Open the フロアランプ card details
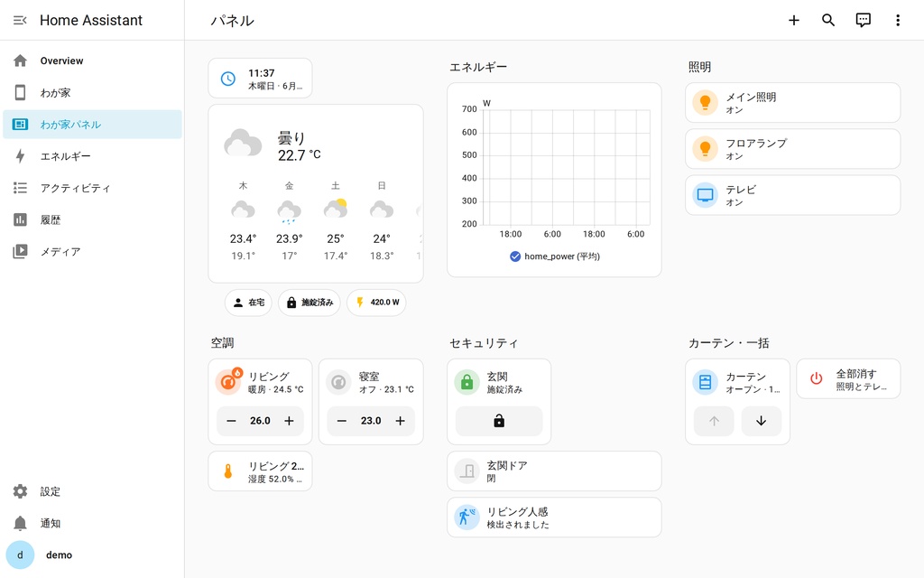 [x=792, y=149]
